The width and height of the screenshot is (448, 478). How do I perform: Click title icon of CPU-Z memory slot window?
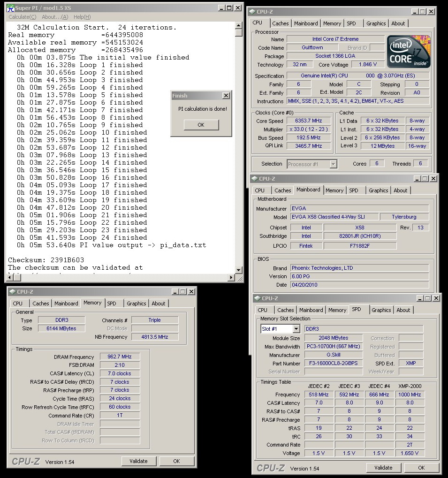[x=258, y=298]
